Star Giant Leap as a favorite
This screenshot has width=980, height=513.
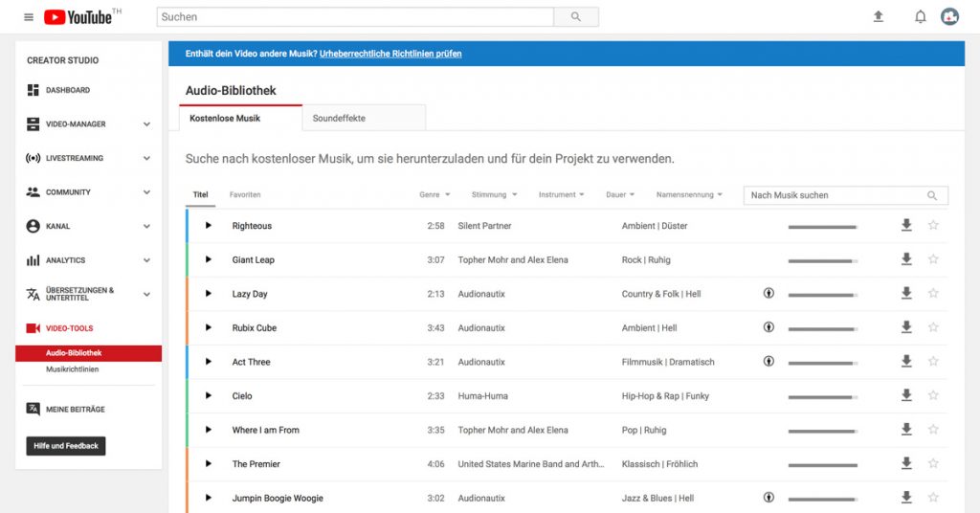click(x=933, y=259)
